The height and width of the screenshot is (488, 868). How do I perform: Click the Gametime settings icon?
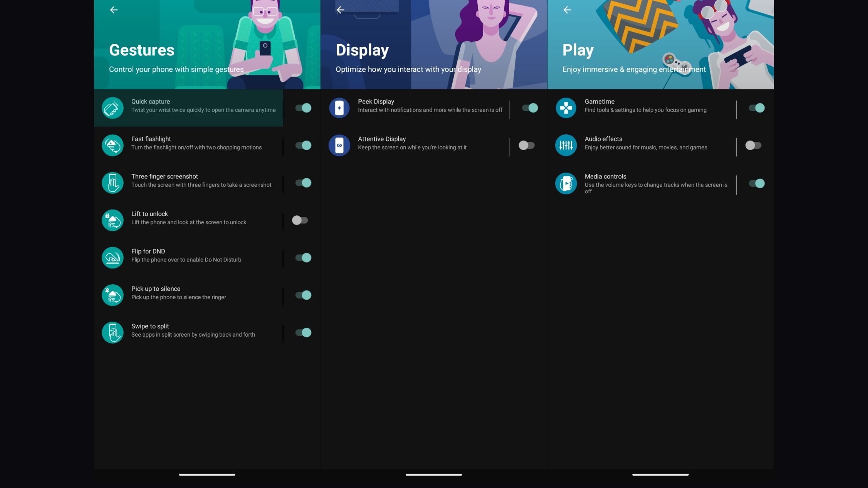pyautogui.click(x=565, y=107)
